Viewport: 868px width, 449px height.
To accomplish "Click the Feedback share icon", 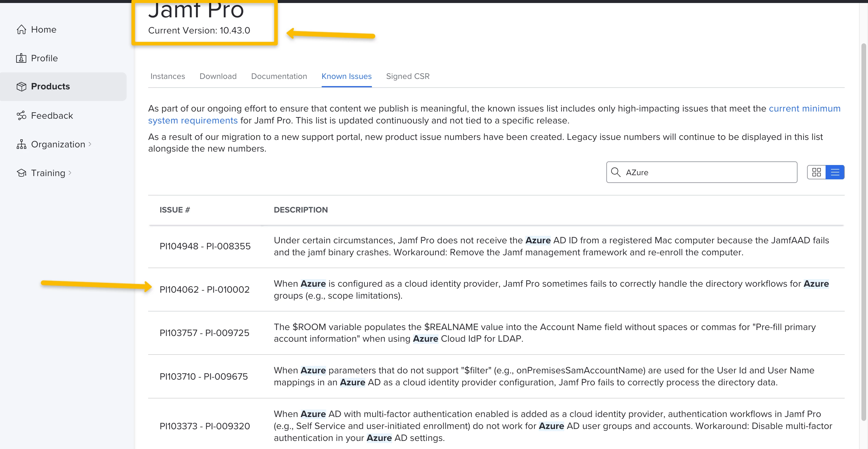I will click(x=21, y=116).
